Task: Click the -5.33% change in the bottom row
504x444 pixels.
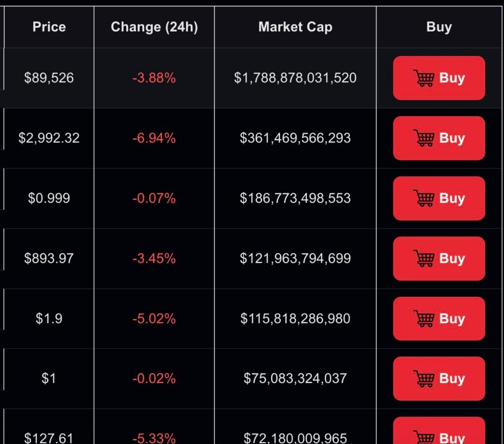Action: [x=154, y=436]
